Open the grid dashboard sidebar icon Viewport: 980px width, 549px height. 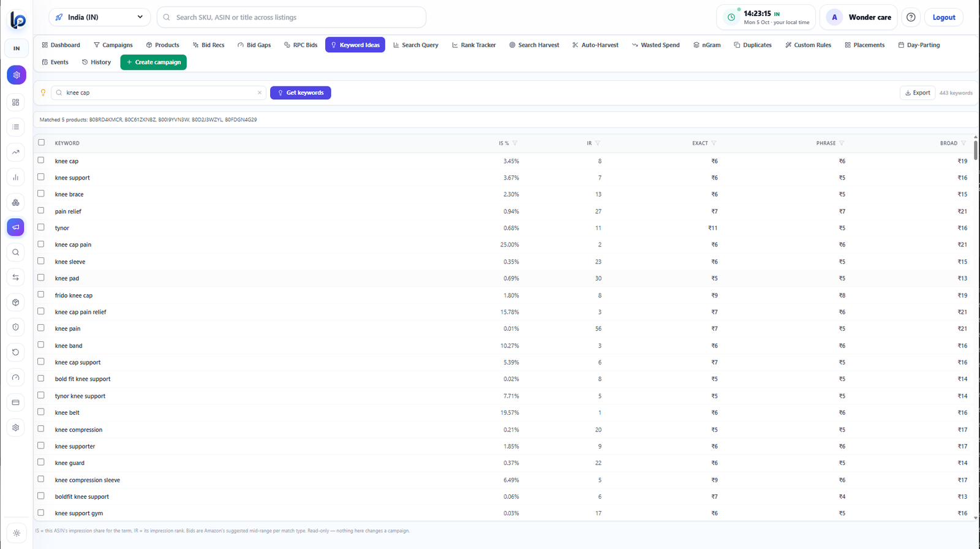[16, 102]
